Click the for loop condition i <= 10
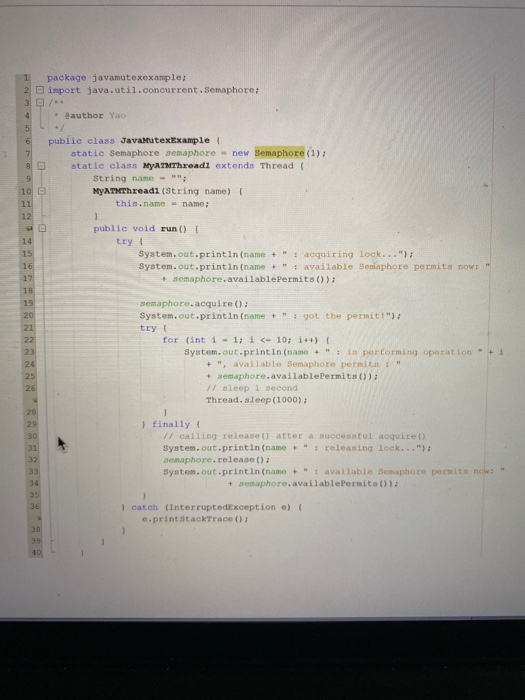 (x=267, y=340)
